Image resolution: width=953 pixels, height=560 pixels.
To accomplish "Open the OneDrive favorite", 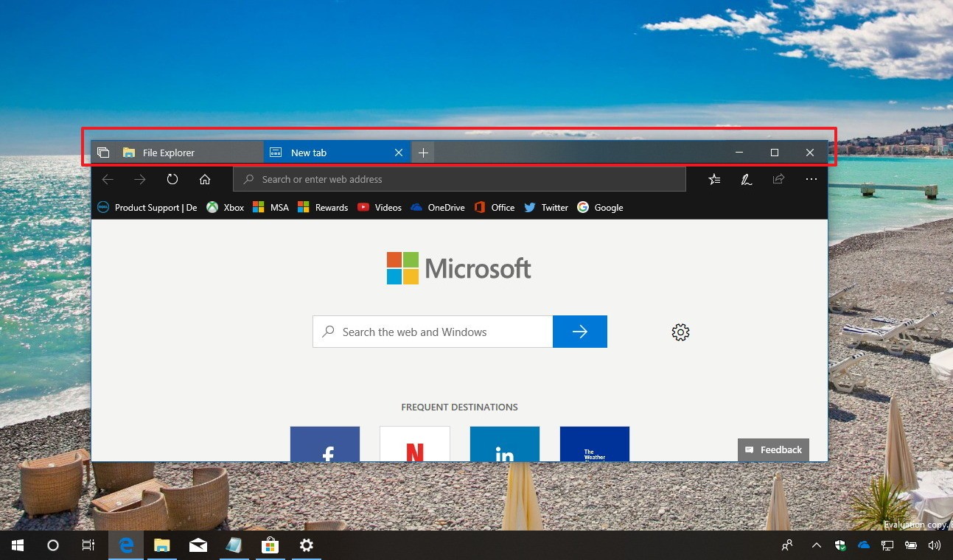I will point(438,208).
